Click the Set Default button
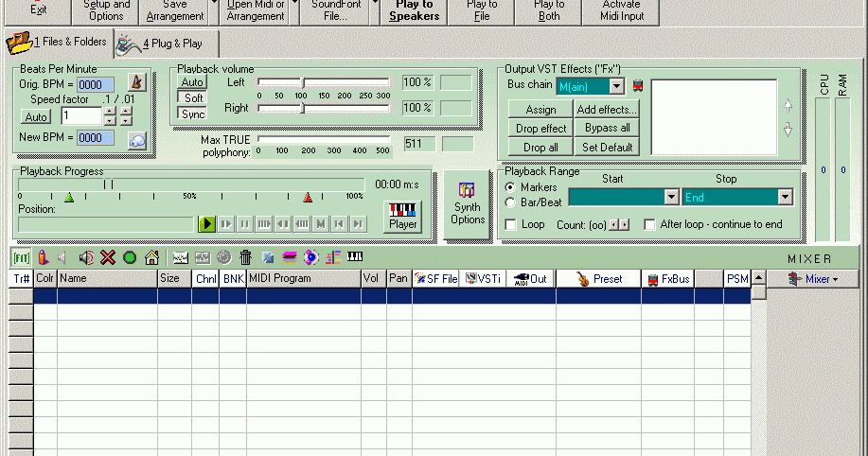Image resolution: width=868 pixels, height=456 pixels. pyautogui.click(x=607, y=148)
